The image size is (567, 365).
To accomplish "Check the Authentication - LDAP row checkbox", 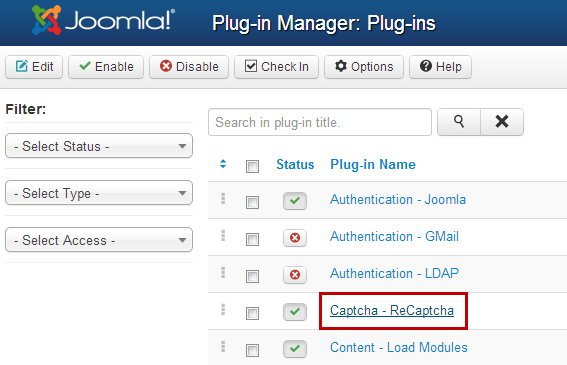I will pyautogui.click(x=252, y=276).
